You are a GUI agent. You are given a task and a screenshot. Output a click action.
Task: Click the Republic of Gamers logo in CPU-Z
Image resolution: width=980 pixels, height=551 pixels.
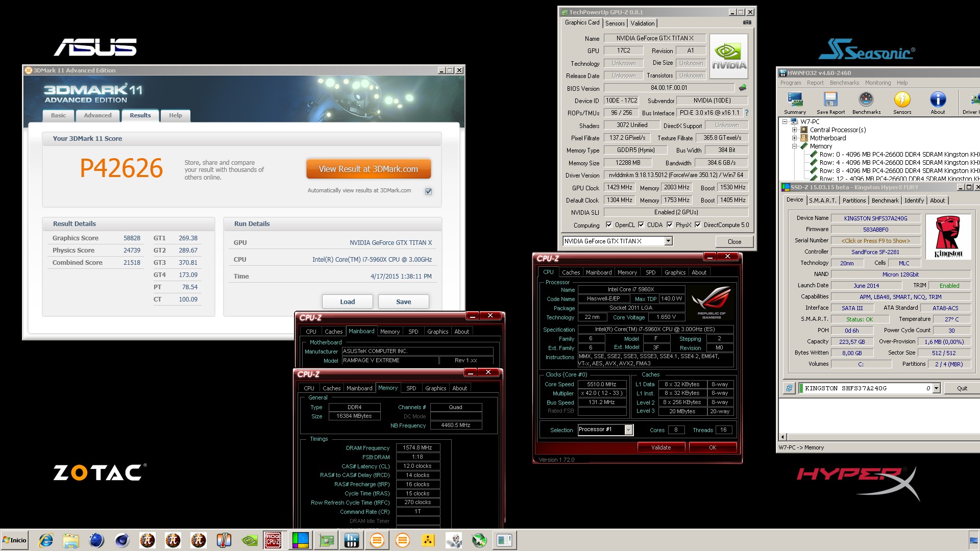coord(711,303)
